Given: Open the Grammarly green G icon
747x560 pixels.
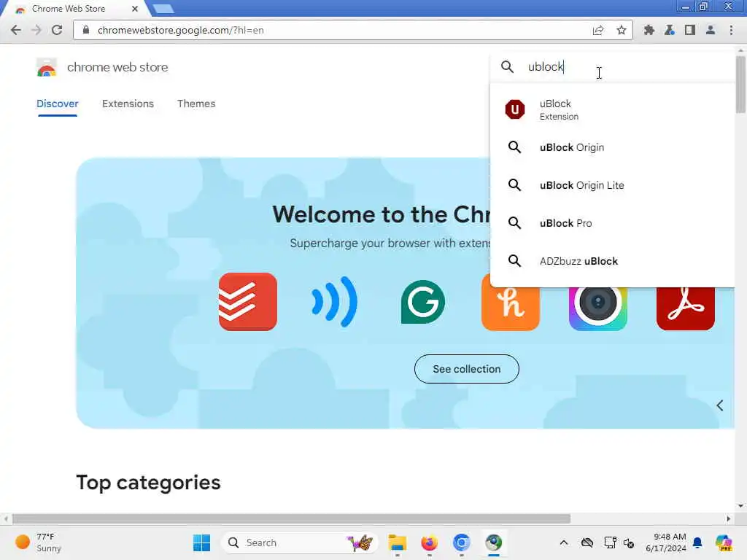Looking at the screenshot, I should coord(423,302).
